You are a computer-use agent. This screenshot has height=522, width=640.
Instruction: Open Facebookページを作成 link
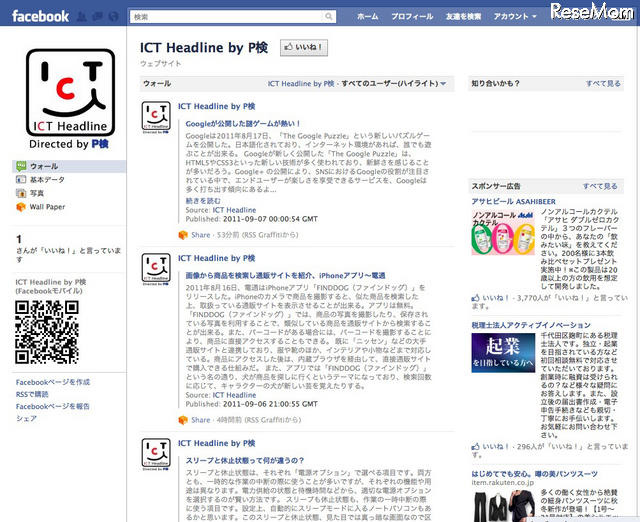[53, 382]
